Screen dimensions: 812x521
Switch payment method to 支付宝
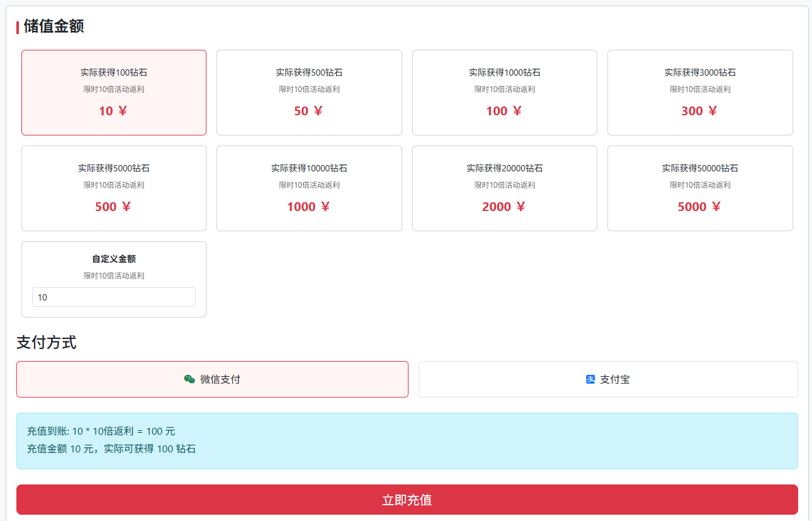[x=608, y=379]
